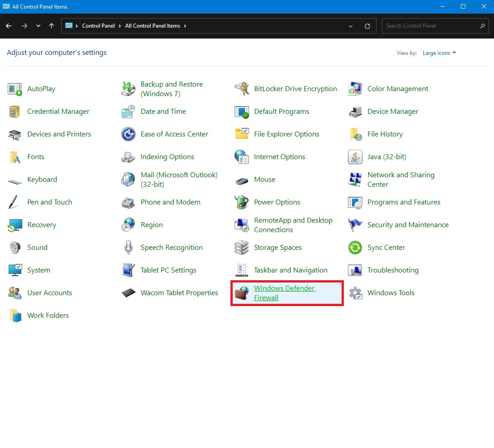
Task: Expand the recent locations chevron
Action: 38,26
